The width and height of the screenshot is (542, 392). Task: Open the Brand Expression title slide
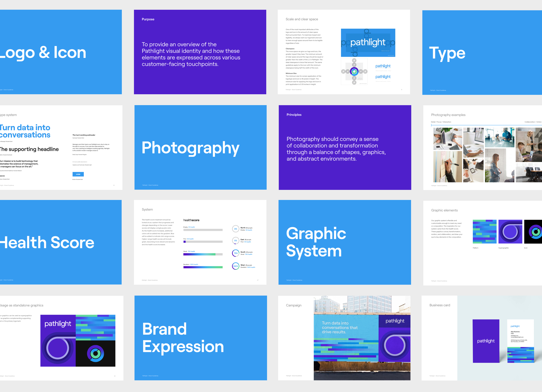tap(200, 338)
